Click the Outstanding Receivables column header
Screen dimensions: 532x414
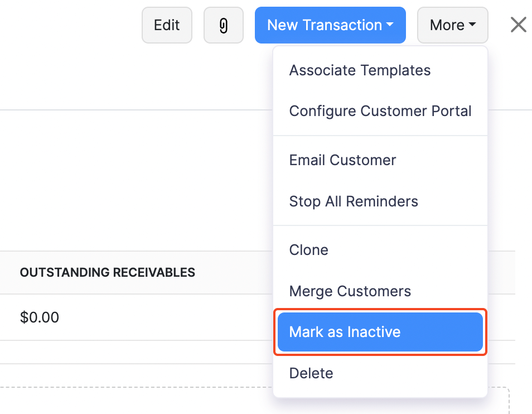click(108, 272)
